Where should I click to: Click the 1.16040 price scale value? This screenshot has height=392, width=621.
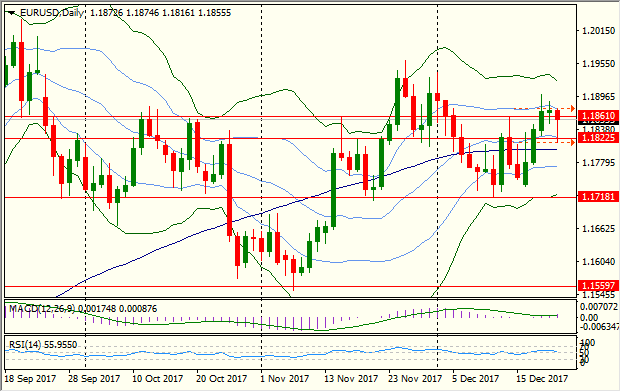(598, 261)
